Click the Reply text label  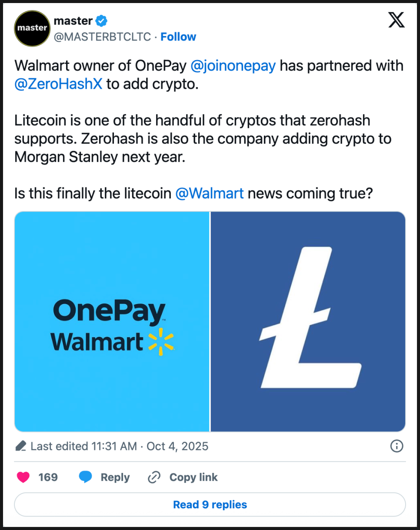click(x=115, y=477)
